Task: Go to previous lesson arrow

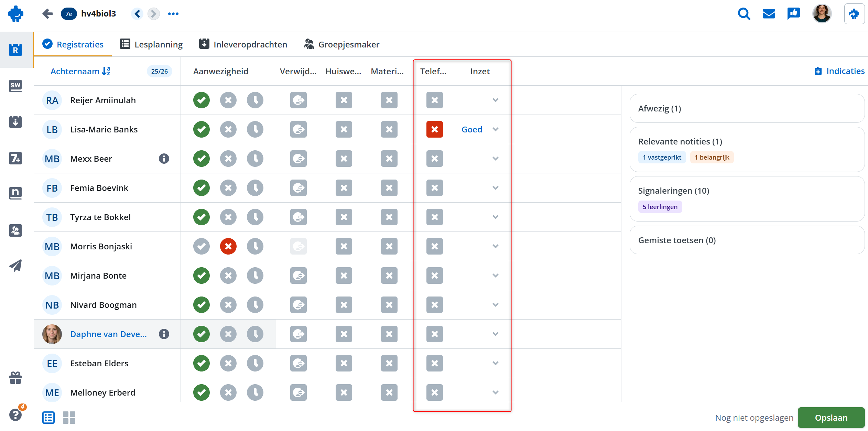Action: (137, 14)
